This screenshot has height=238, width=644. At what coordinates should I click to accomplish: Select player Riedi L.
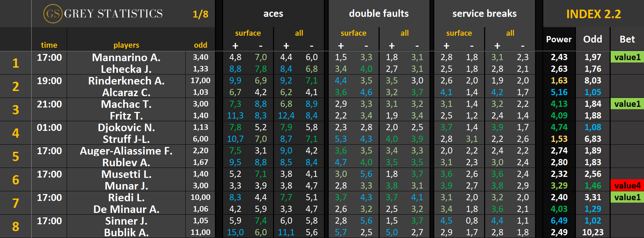126,197
